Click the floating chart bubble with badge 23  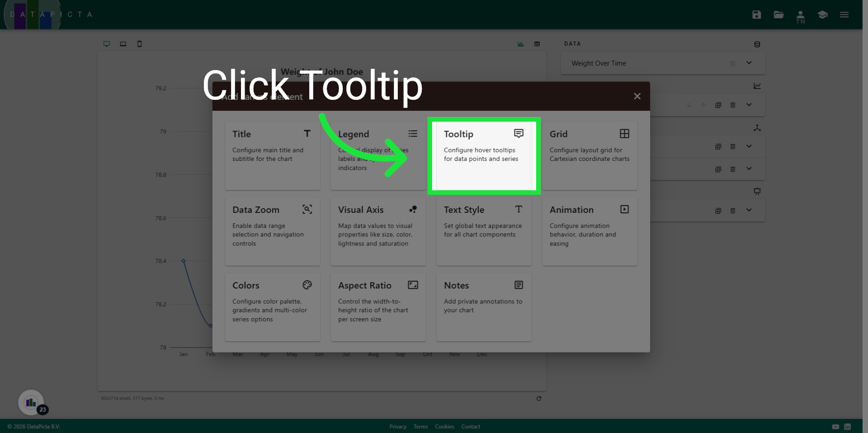(x=30, y=402)
